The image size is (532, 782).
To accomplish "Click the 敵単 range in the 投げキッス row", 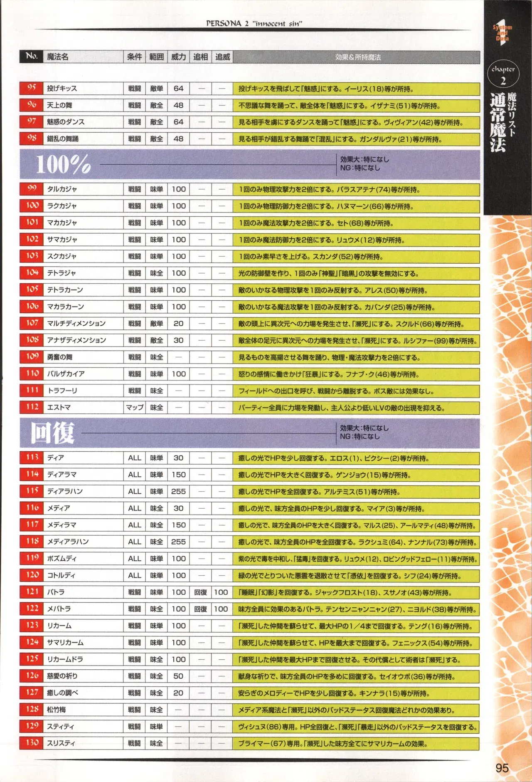I will pos(156,89).
